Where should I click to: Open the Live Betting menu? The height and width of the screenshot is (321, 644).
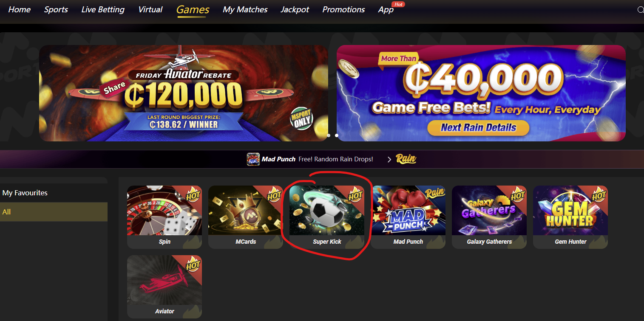103,9
